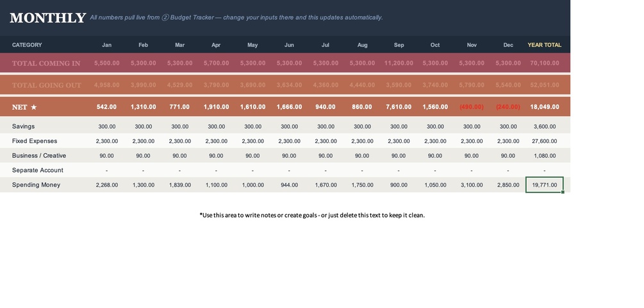Screen dimensions: 644x308
Task: Select the red Dec NET value (240.00)
Action: click(x=508, y=107)
